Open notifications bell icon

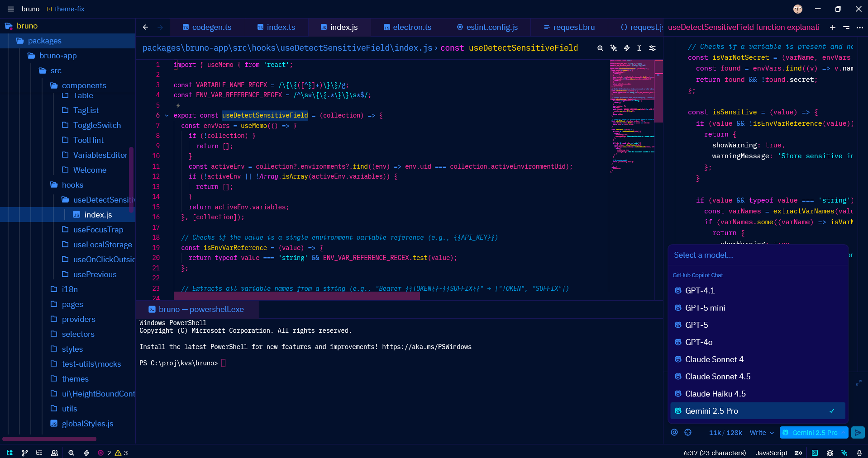click(x=859, y=453)
